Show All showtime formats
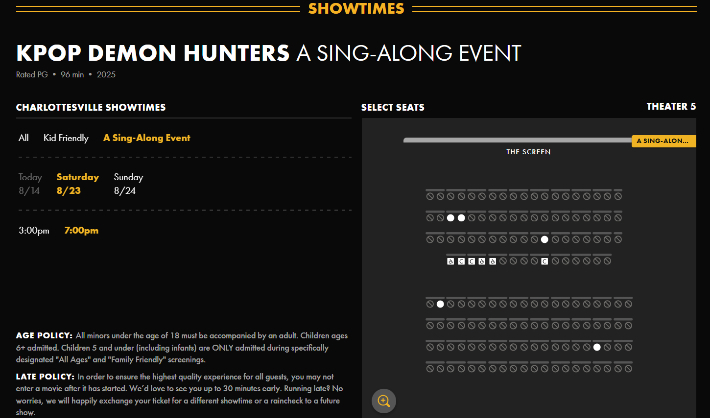 (24, 138)
